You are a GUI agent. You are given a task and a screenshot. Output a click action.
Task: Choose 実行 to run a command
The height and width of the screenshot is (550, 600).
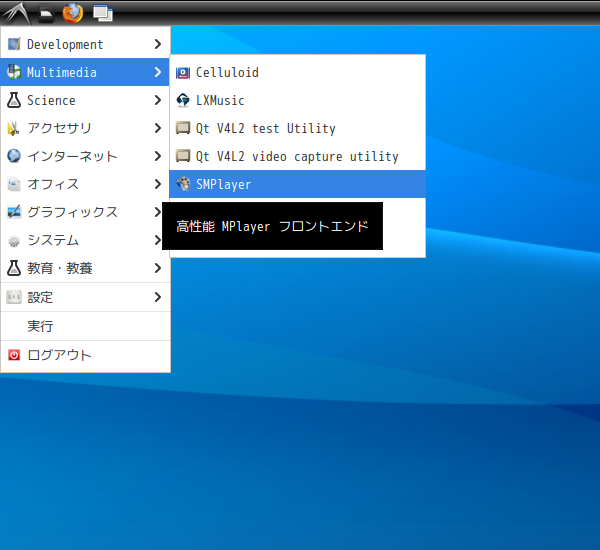point(85,326)
